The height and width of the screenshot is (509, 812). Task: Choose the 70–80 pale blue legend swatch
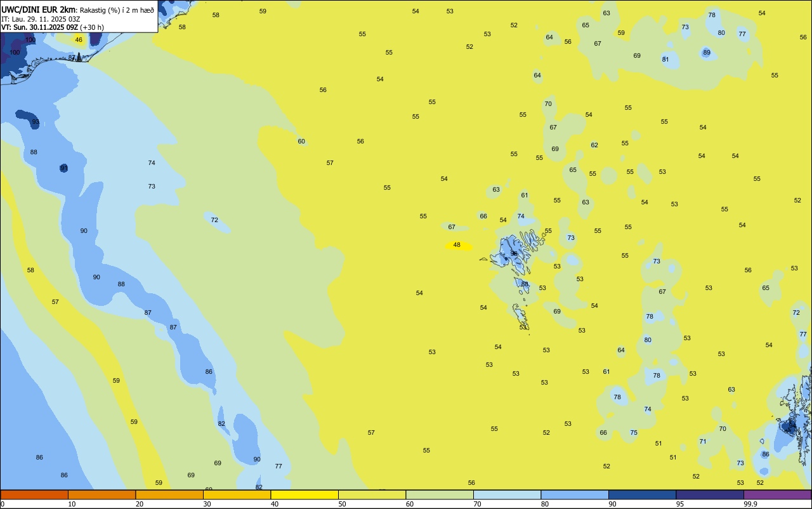(507, 494)
